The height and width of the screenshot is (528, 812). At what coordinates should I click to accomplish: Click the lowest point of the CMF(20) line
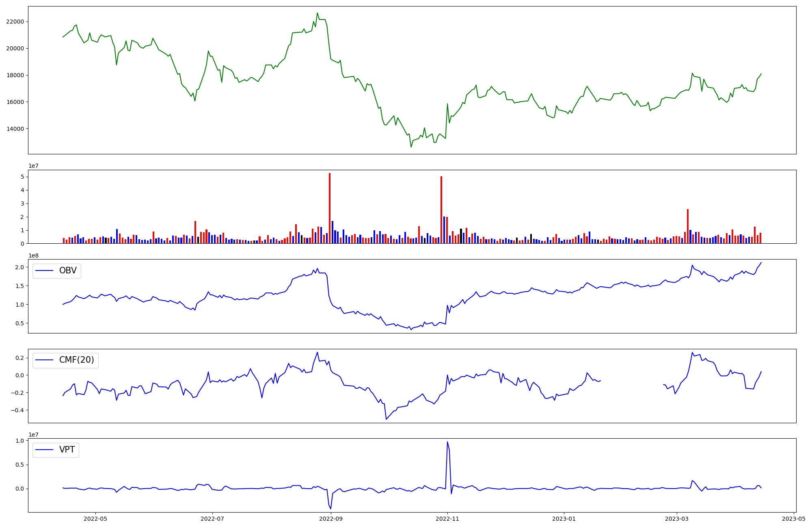coord(386,419)
